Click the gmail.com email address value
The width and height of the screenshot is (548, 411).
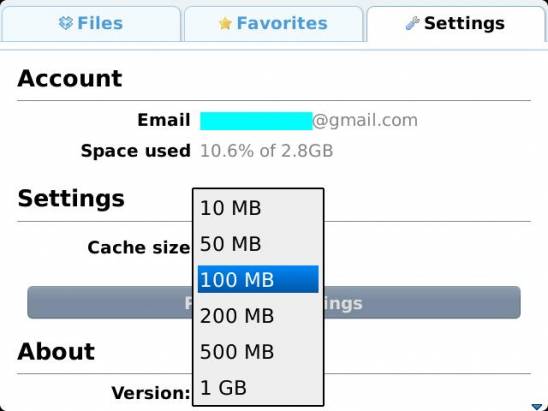pos(309,121)
